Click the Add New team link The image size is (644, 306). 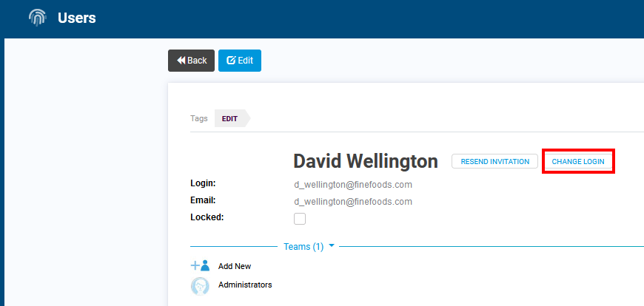tap(235, 266)
